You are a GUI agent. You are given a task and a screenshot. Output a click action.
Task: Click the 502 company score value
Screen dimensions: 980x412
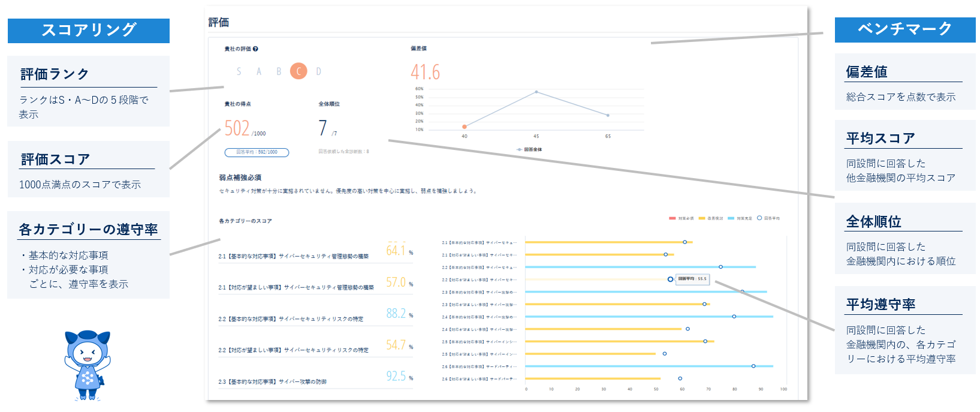point(237,128)
